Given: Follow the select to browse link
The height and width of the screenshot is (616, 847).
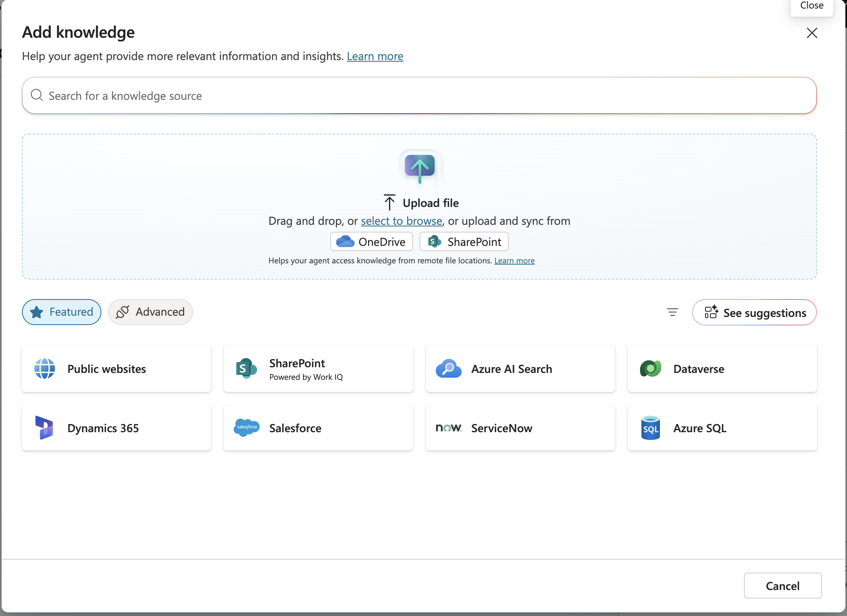Looking at the screenshot, I should pyautogui.click(x=401, y=221).
